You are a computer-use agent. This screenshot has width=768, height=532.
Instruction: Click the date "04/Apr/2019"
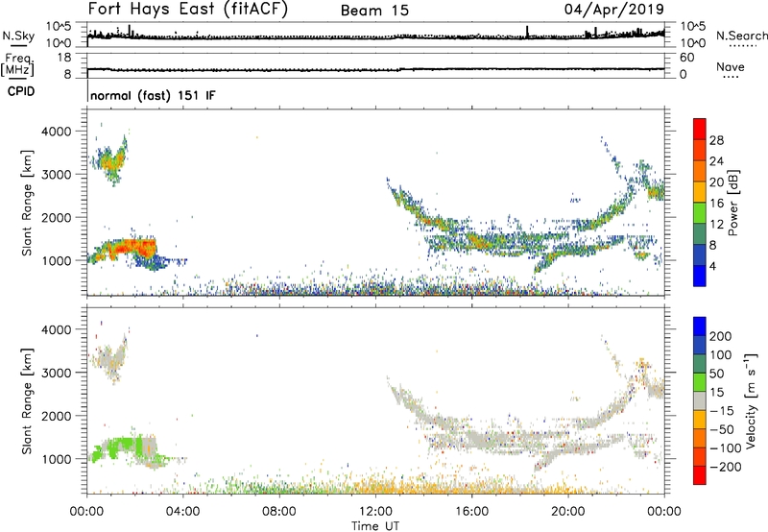click(614, 10)
